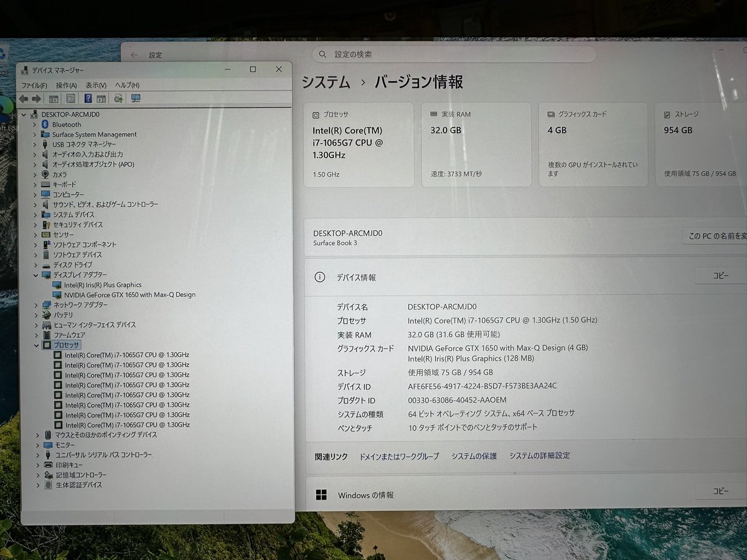
Task: Open the 操作(A) menu
Action: pyautogui.click(x=66, y=85)
